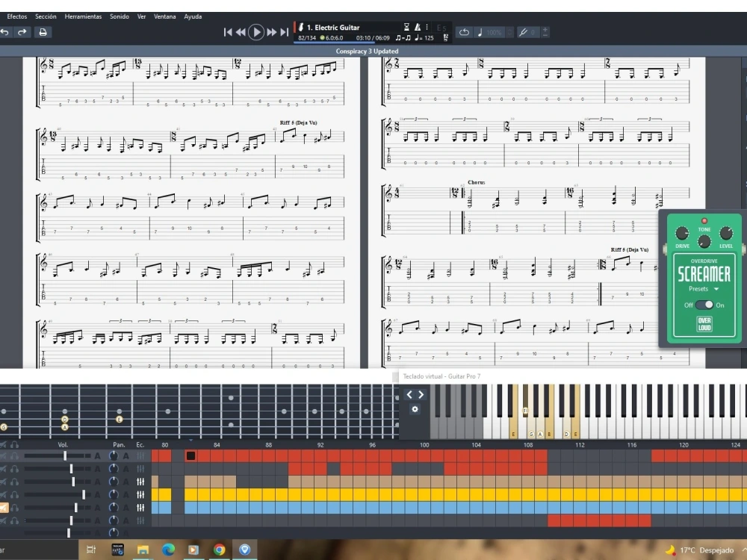Image resolution: width=747 pixels, height=560 pixels.
Task: Click the fourth track volume slider handle
Action: [84, 495]
